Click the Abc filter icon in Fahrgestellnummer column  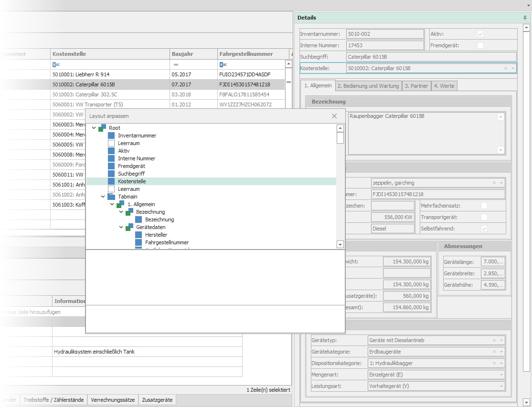(x=222, y=64)
